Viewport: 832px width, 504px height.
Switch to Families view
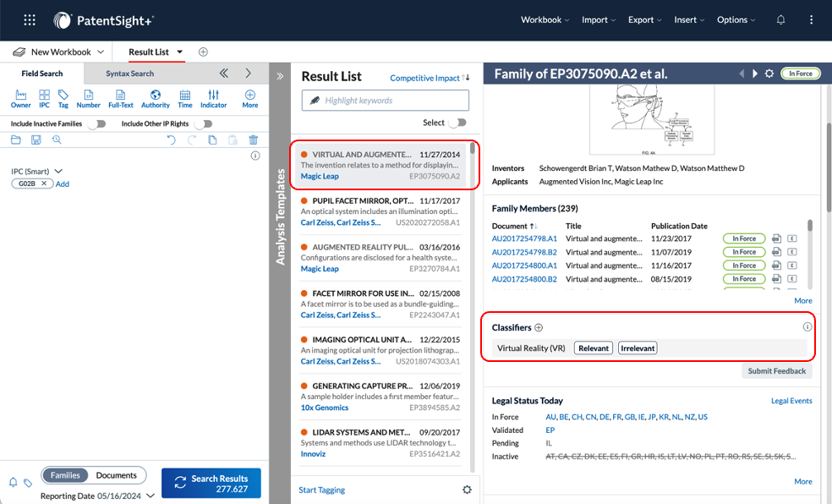tap(65, 475)
